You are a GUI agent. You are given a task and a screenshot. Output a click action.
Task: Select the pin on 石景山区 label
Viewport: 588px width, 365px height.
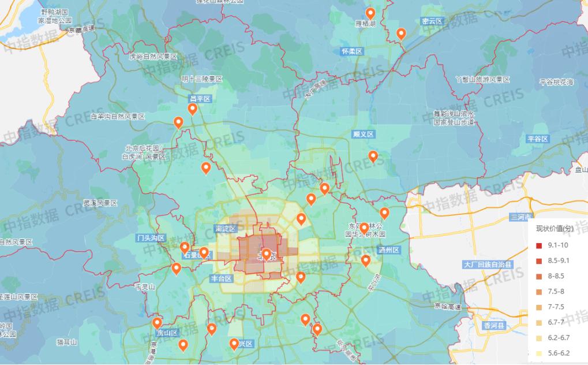click(204, 253)
